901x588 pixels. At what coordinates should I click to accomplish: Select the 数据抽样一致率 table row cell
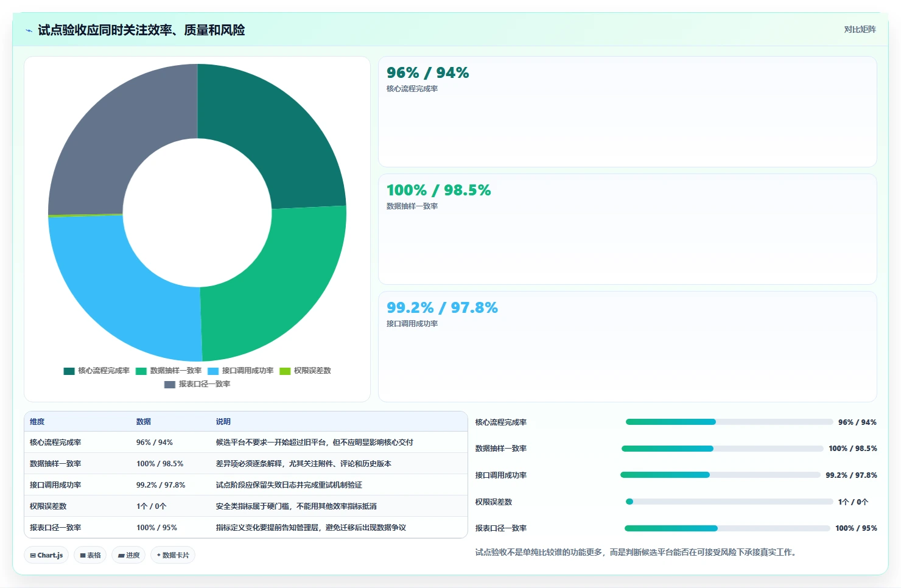(x=55, y=464)
